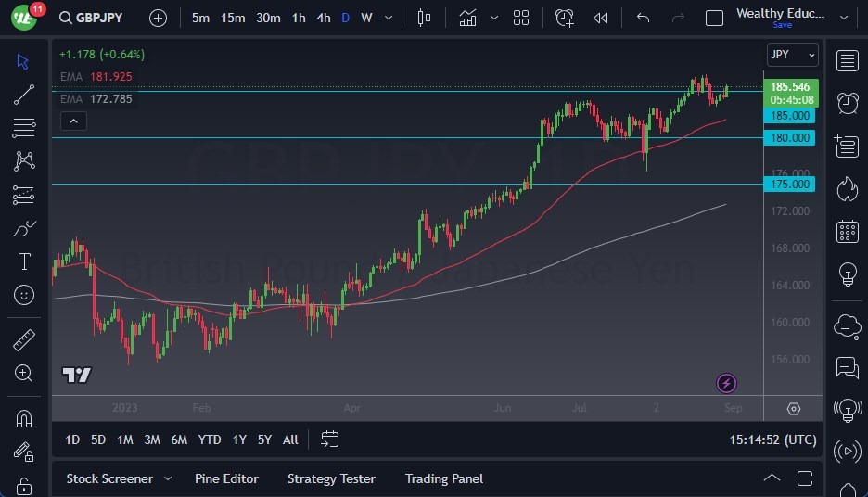The height and width of the screenshot is (497, 868).
Task: Open the JPY currency dropdown
Action: point(792,55)
